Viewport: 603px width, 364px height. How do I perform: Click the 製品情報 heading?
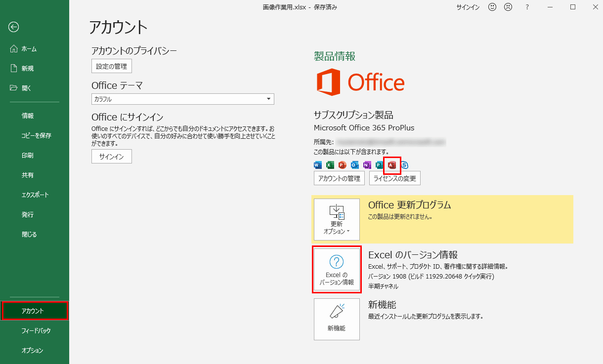335,56
